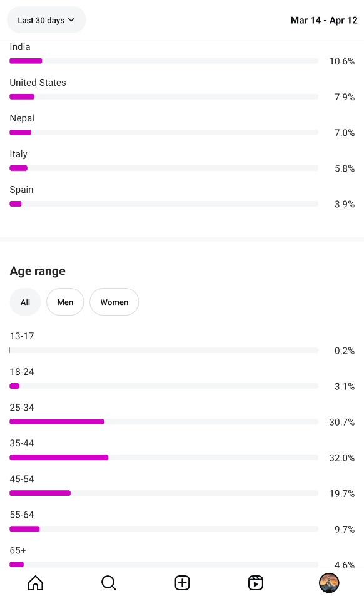Click the 30.7% value

click(x=341, y=423)
